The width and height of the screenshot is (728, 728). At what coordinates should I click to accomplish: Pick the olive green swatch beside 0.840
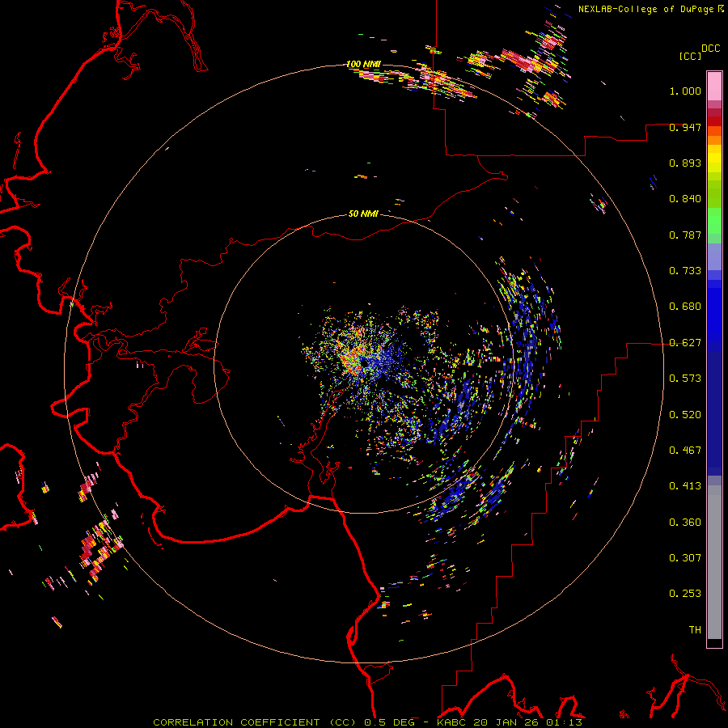tap(714, 194)
